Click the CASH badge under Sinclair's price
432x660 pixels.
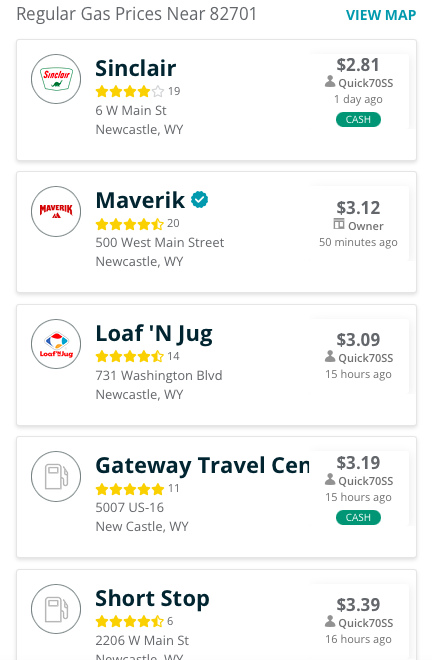coord(358,120)
